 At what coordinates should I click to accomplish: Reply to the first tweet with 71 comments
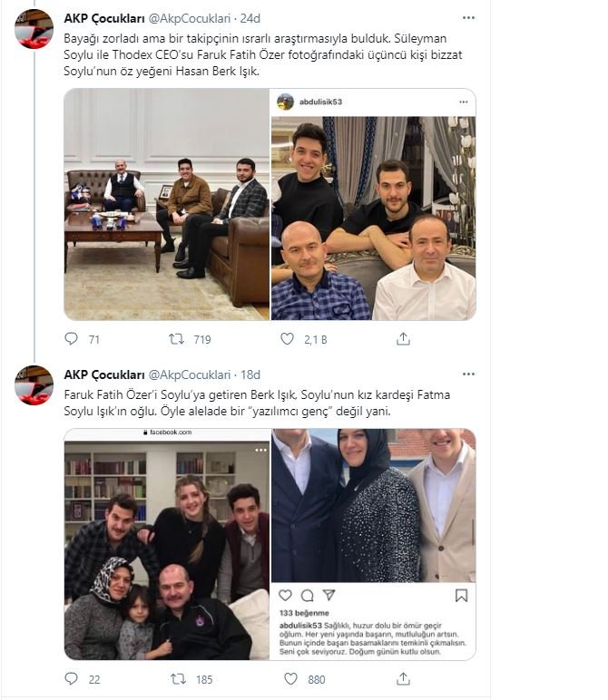(x=72, y=339)
